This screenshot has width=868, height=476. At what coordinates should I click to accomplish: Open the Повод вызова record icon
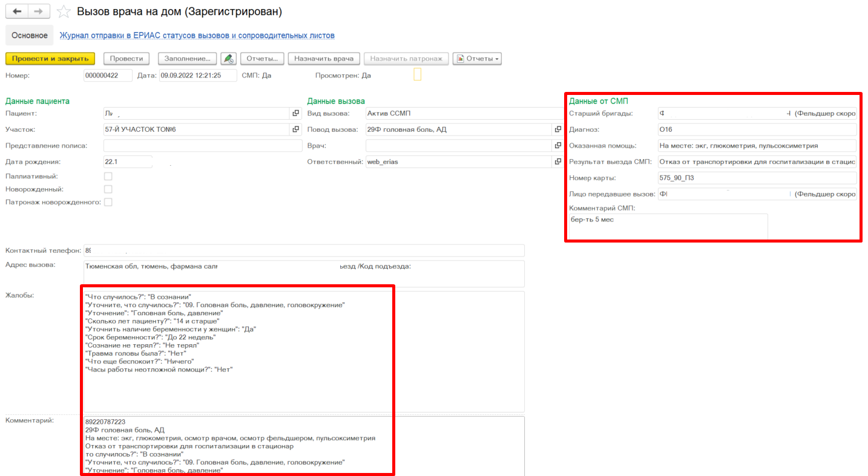[557, 129]
